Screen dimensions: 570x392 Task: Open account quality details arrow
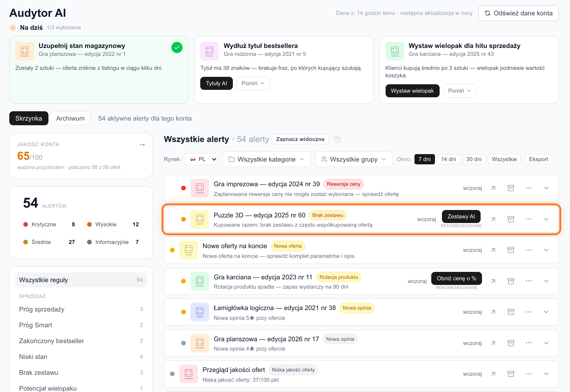[142, 145]
